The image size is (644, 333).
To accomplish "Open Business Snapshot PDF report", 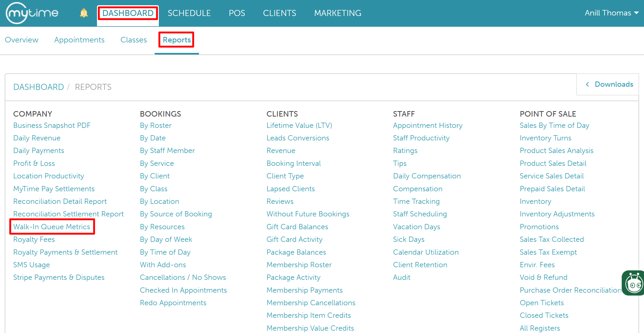I will [52, 125].
